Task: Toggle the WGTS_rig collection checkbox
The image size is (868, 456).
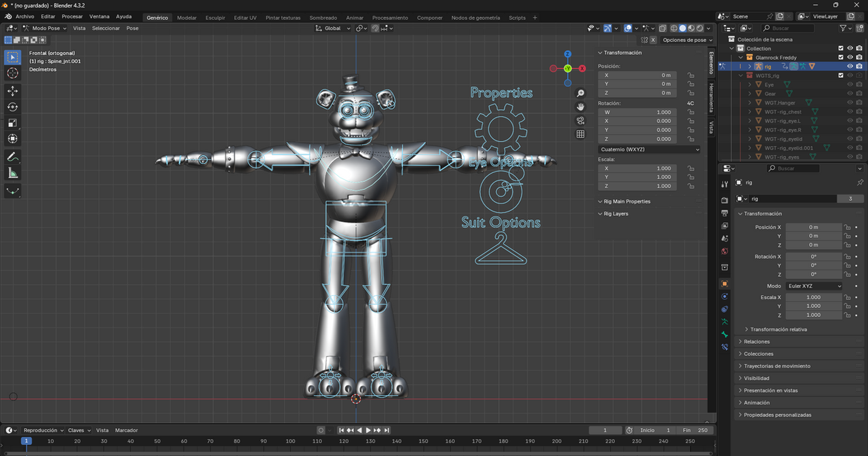Action: click(841, 75)
